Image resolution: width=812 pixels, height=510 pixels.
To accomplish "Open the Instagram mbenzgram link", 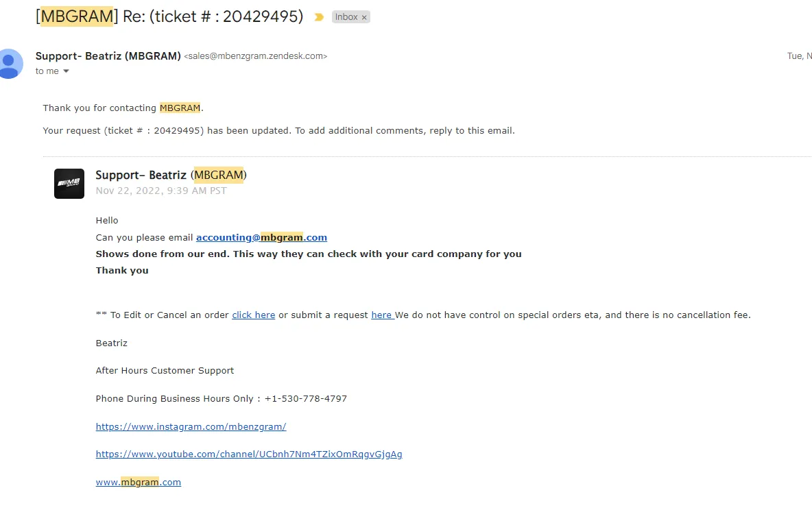I will (x=191, y=426).
